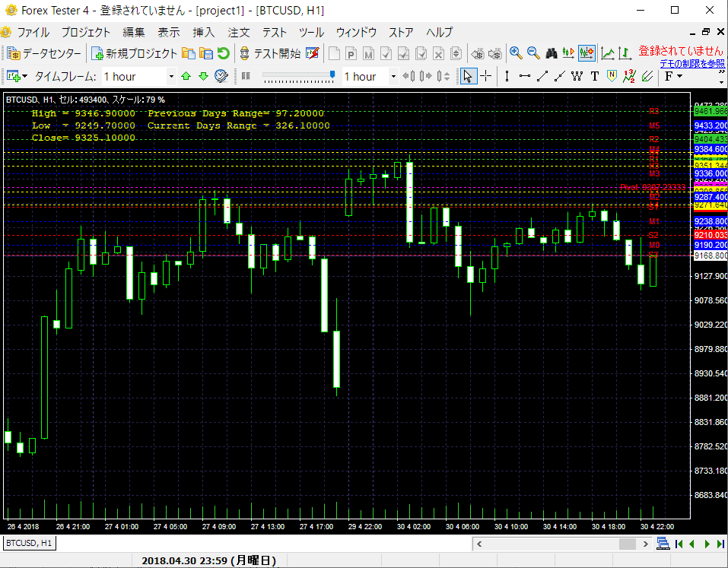728x568 pixels.
Task: Select the trend line tool
Action: [x=542, y=76]
